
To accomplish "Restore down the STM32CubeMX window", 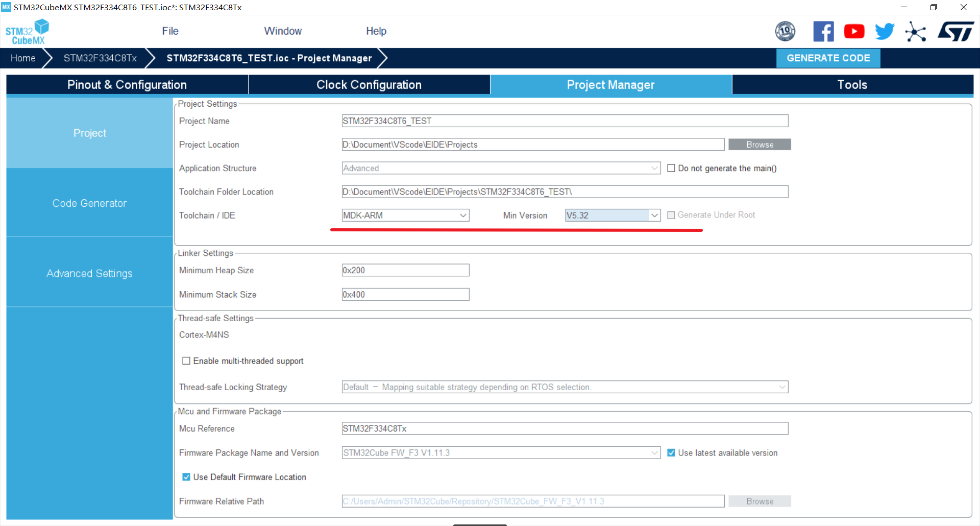I will [x=934, y=7].
